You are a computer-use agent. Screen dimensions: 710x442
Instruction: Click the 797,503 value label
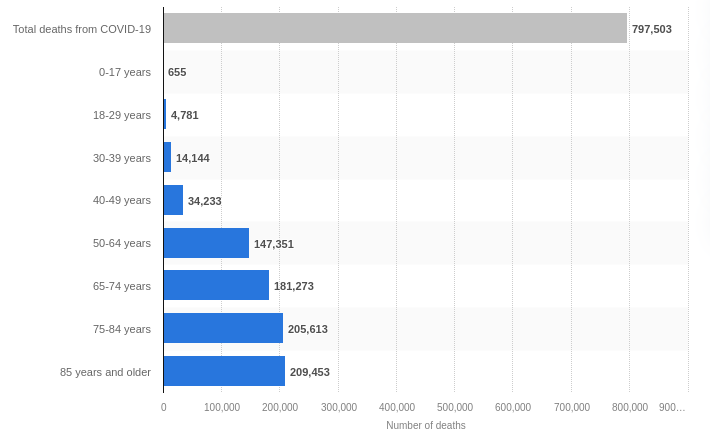click(x=651, y=29)
